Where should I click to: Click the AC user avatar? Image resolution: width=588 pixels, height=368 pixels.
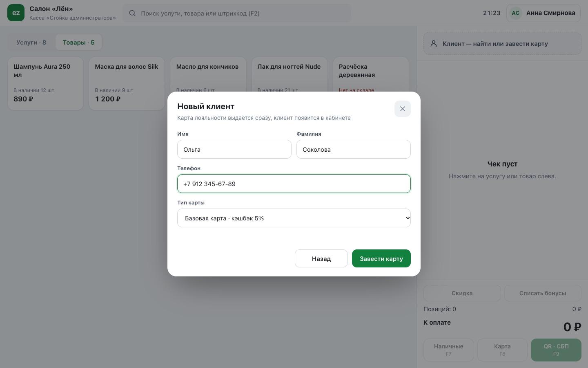click(516, 13)
